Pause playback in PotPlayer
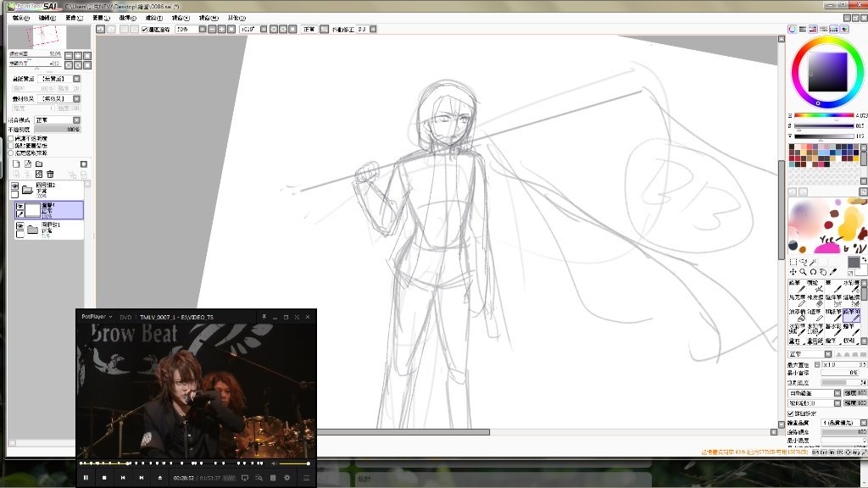The width and height of the screenshot is (868, 488). [x=86, y=478]
